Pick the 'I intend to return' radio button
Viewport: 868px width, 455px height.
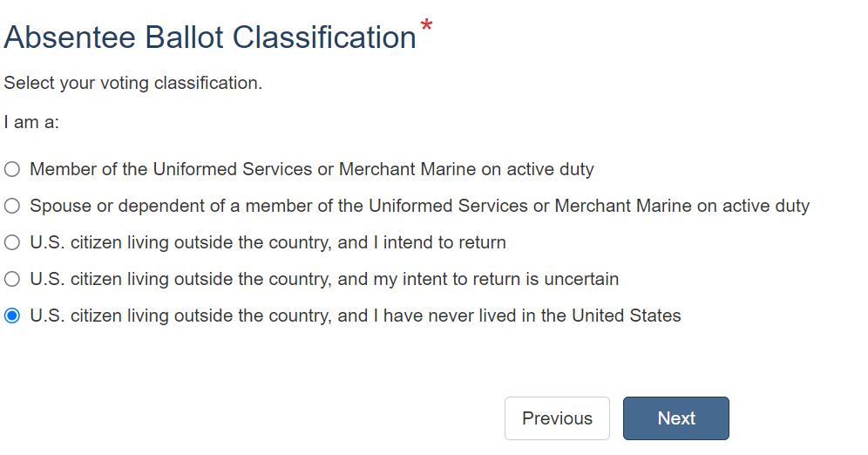pyautogui.click(x=12, y=242)
